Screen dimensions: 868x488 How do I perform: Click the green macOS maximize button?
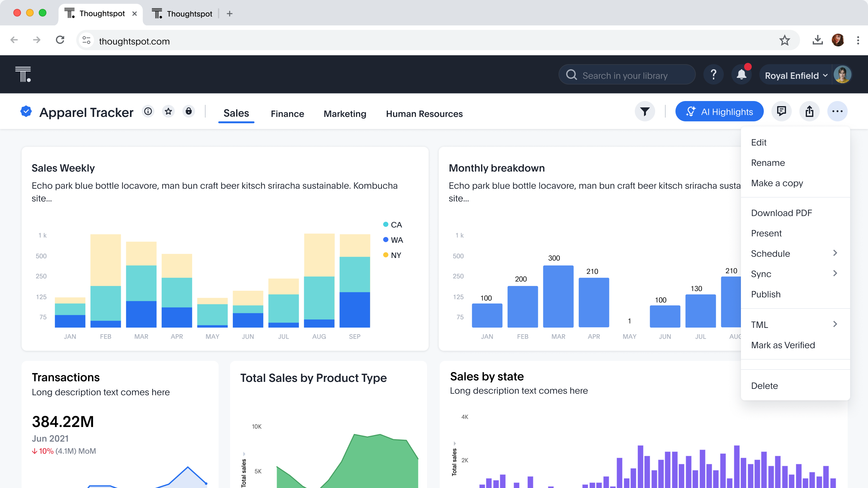(43, 13)
